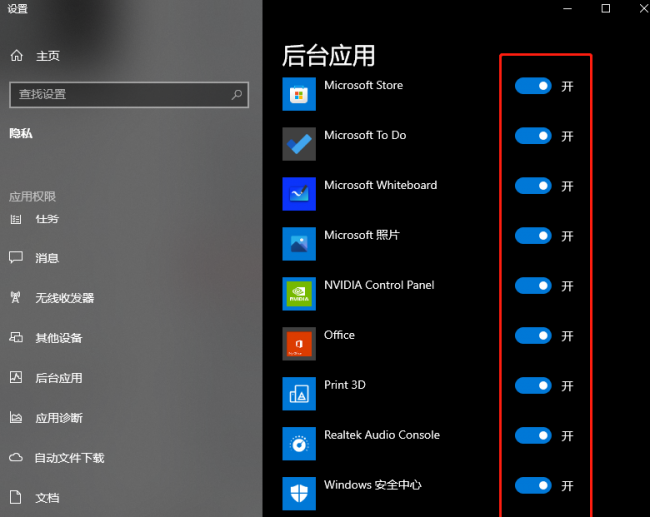Image resolution: width=650 pixels, height=517 pixels.
Task: Disable Microsoft To Do background toggle
Action: pyautogui.click(x=533, y=136)
